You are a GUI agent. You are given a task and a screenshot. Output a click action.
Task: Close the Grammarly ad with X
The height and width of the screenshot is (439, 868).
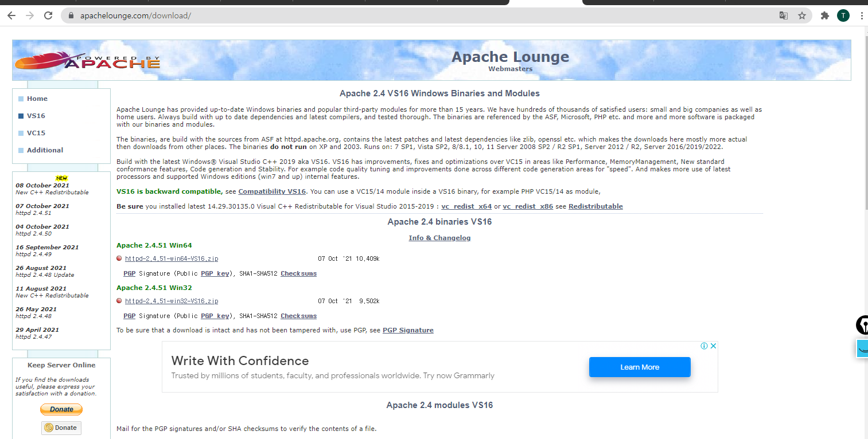[x=714, y=346]
